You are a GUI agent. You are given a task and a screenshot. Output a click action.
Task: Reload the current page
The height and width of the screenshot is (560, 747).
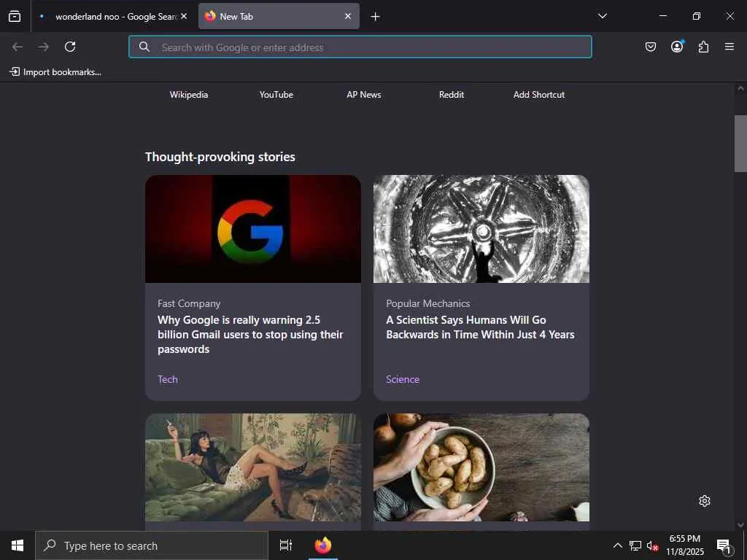tap(70, 47)
